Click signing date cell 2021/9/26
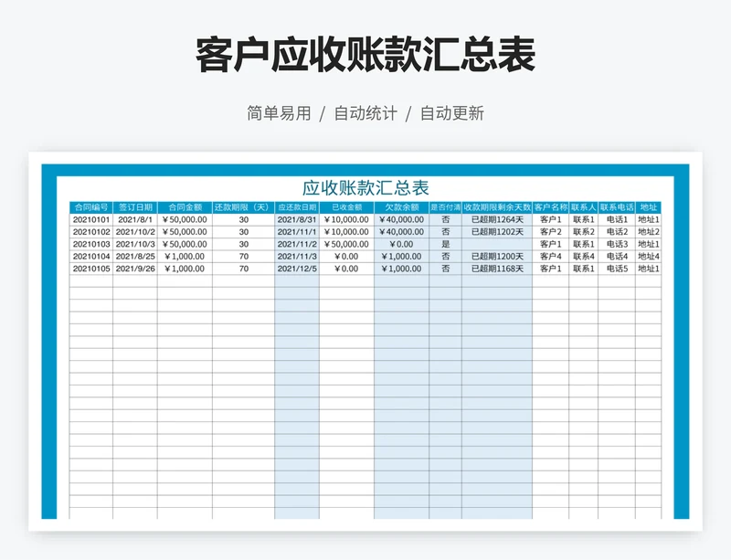Screen dimensions: 731x560 point(135,269)
